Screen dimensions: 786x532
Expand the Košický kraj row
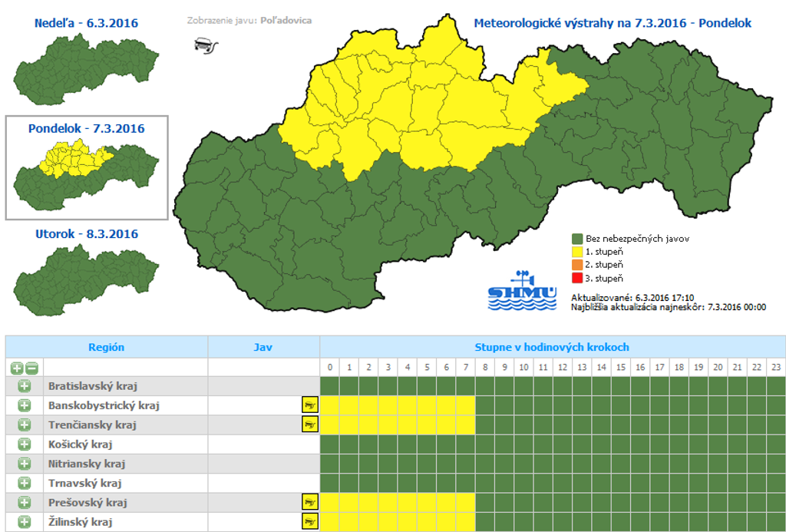24,444
